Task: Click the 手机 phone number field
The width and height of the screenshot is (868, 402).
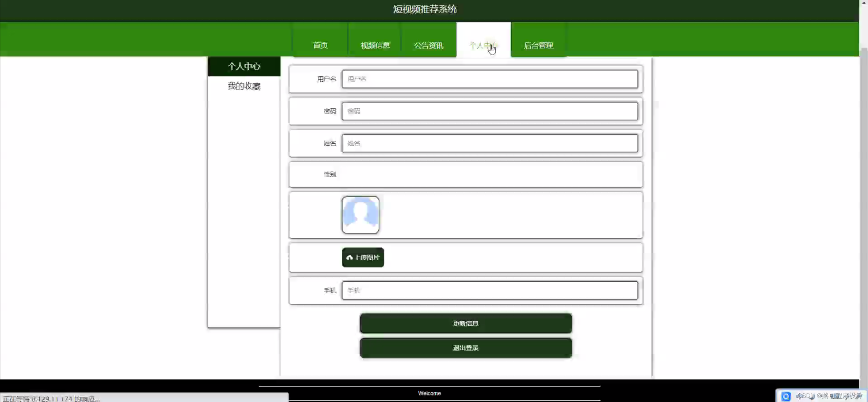Action: (x=490, y=290)
